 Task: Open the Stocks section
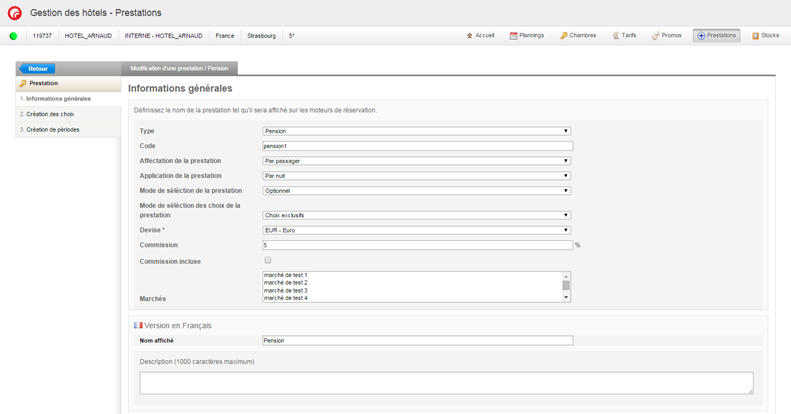click(x=765, y=36)
